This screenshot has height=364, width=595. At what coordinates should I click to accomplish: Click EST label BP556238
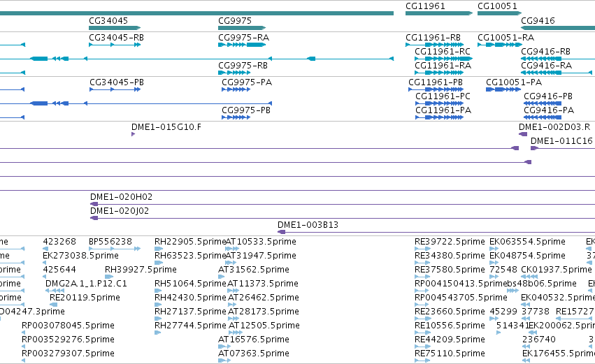tap(110, 242)
